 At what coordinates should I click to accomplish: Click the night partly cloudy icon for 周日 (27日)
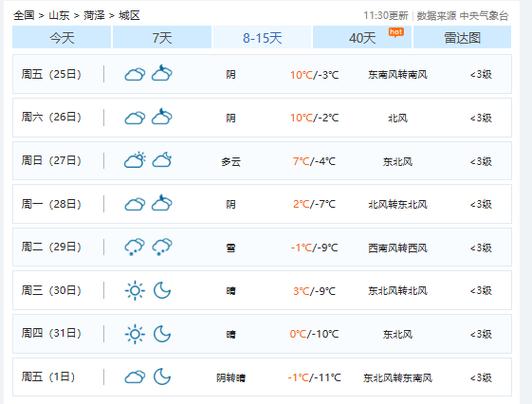162,160
